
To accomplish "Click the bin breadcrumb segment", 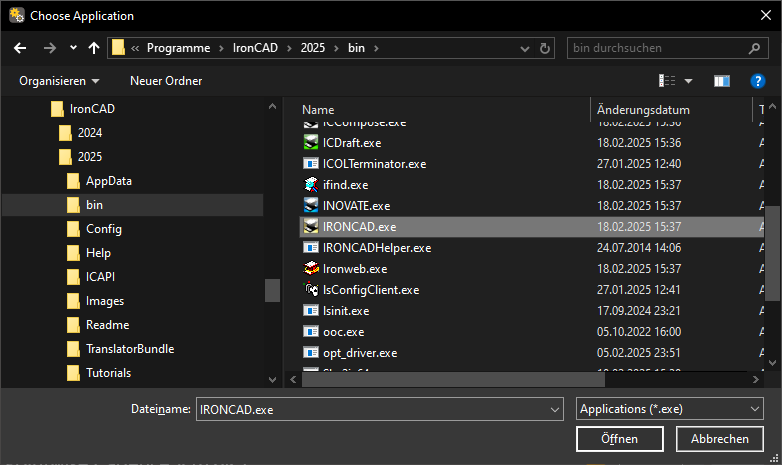I will click(356, 48).
